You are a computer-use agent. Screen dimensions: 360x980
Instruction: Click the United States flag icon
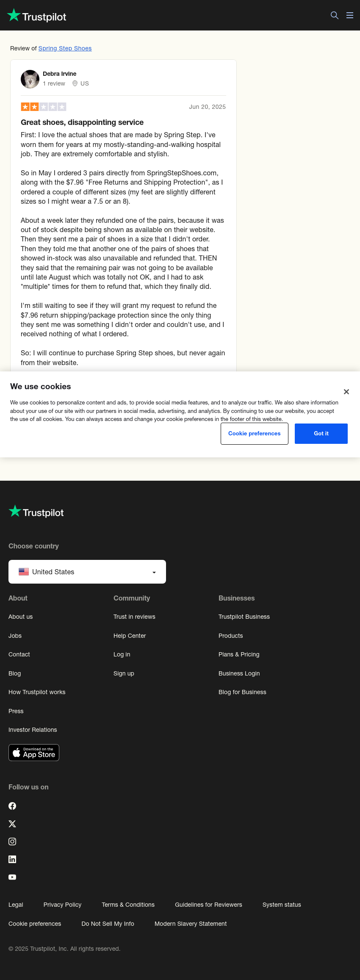point(24,572)
